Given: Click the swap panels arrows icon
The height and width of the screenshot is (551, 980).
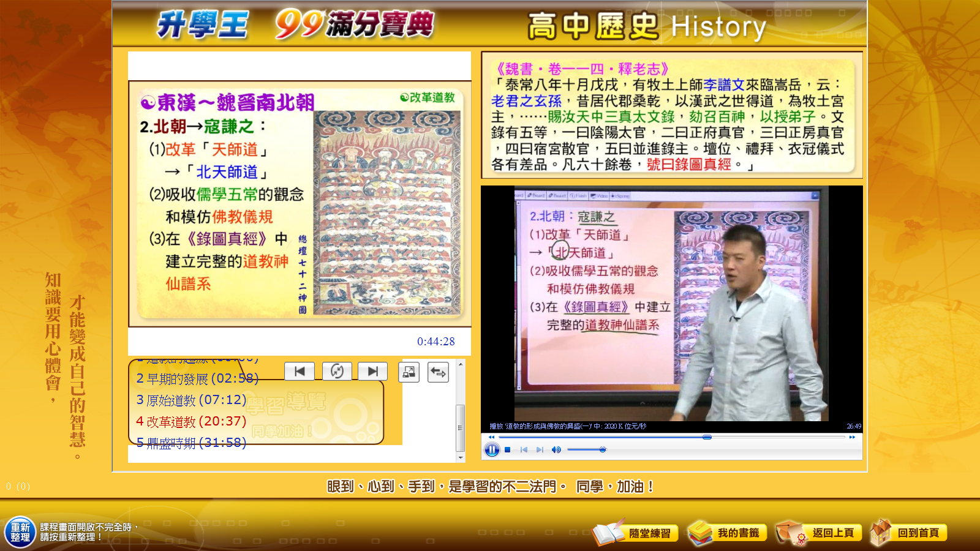Looking at the screenshot, I should point(438,372).
